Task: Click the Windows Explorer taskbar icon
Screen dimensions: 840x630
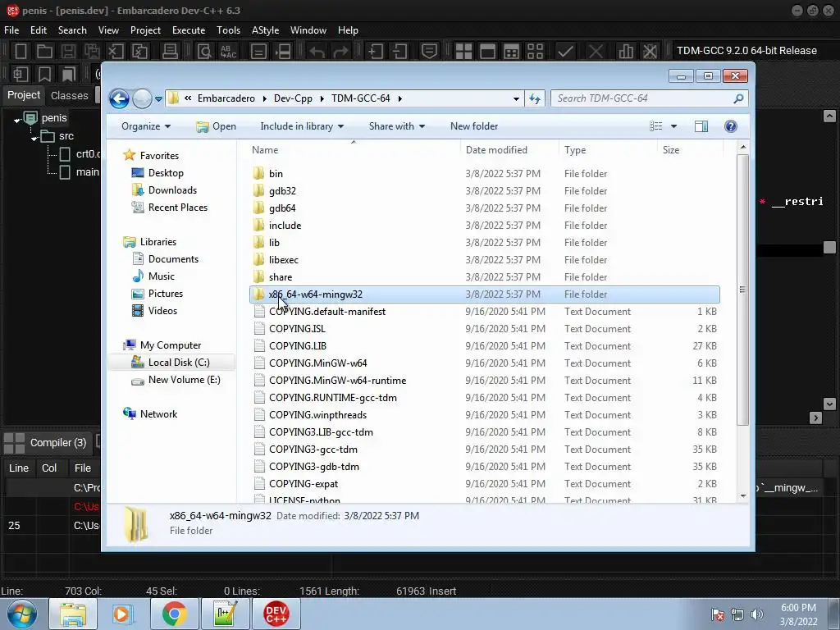Action: [73, 614]
